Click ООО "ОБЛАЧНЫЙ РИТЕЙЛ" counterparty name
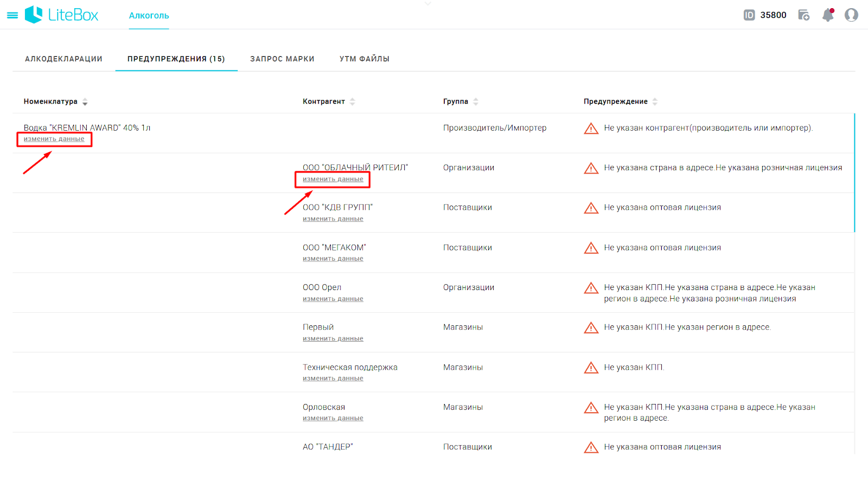The image size is (868, 488). point(355,168)
